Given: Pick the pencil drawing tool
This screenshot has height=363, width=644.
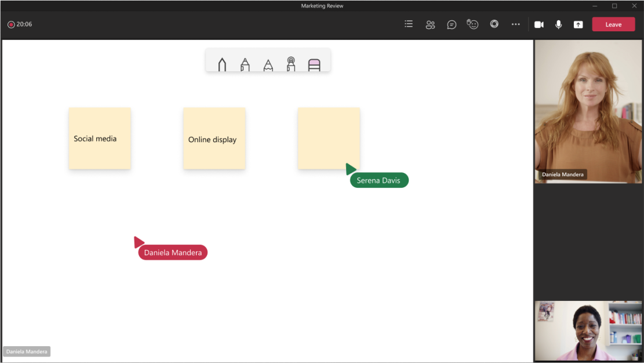Looking at the screenshot, I should (268, 64).
